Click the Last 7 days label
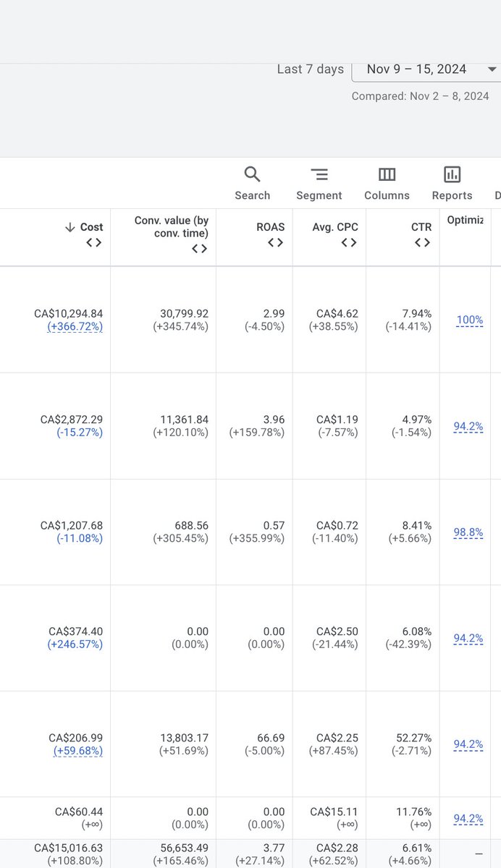Image resolution: width=501 pixels, height=868 pixels. (x=311, y=69)
